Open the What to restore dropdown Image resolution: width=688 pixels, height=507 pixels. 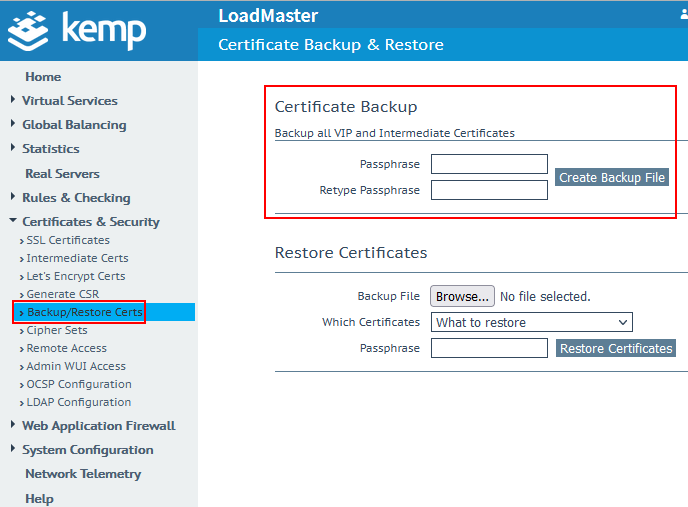tap(532, 322)
